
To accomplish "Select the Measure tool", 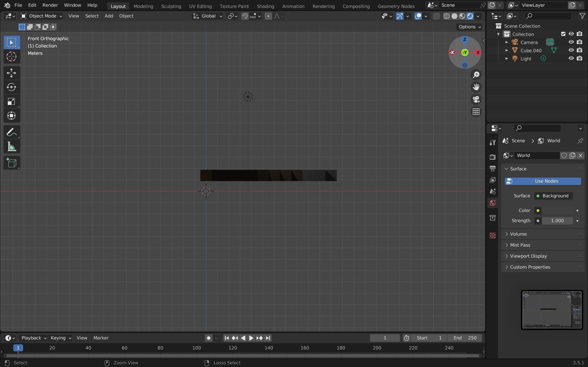I will (11, 147).
